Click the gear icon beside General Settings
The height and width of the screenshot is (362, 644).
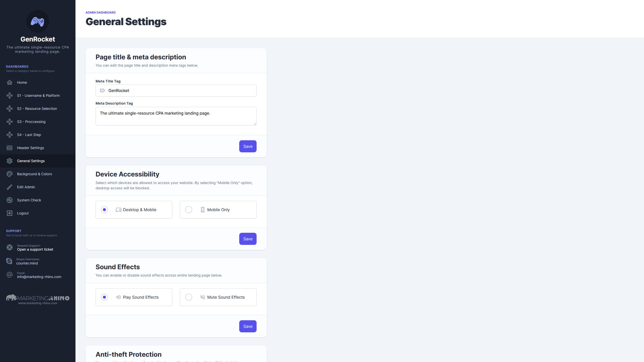[x=10, y=161]
